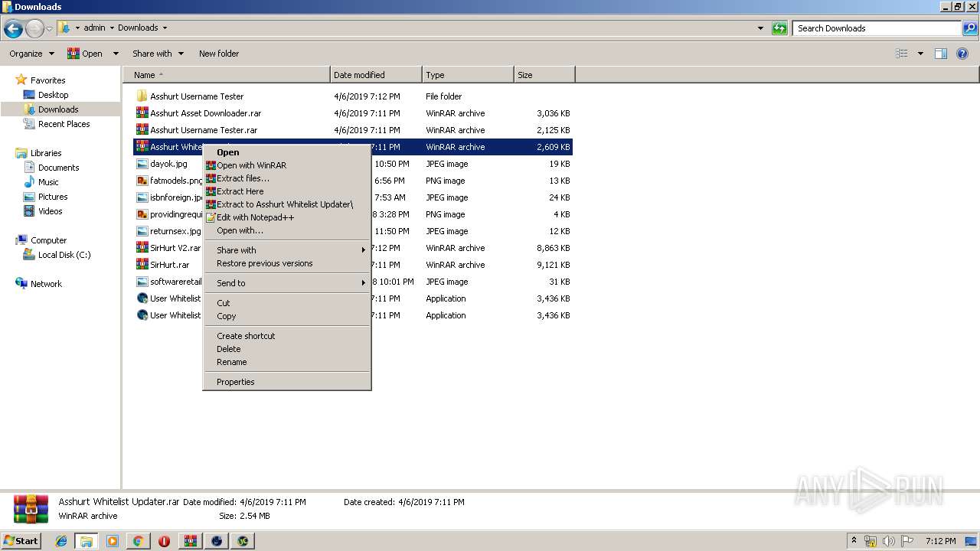This screenshot has height=551, width=980.
Task: Open Pictures library in sidebar
Action: [53, 197]
